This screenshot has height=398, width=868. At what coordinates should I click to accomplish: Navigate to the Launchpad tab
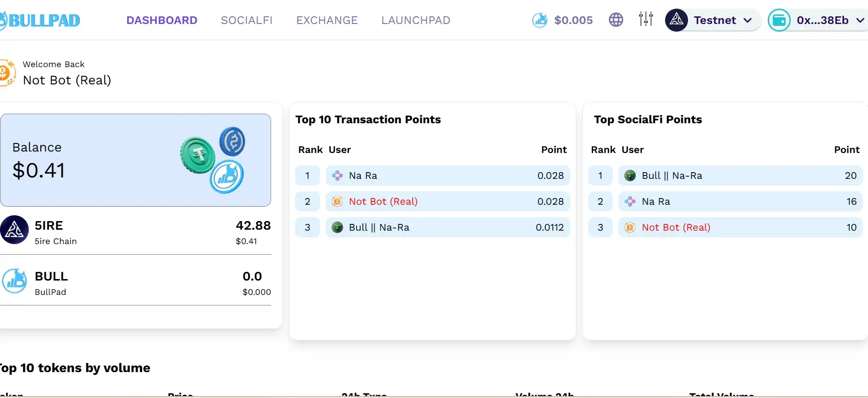pos(416,20)
